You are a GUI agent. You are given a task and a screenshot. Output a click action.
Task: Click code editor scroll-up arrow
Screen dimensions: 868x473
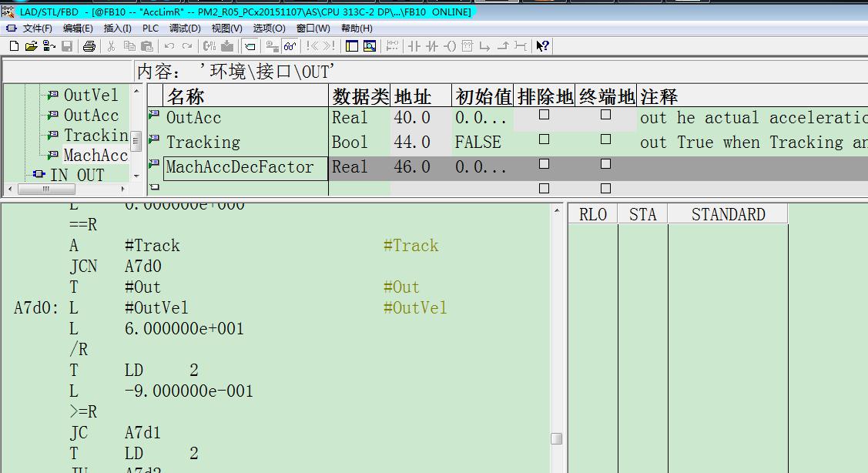tap(557, 210)
